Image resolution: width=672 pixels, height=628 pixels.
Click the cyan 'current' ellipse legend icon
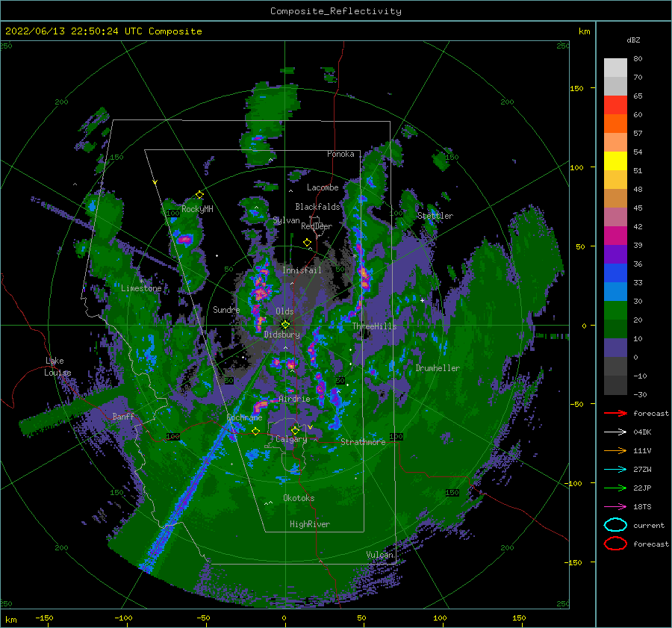click(615, 525)
